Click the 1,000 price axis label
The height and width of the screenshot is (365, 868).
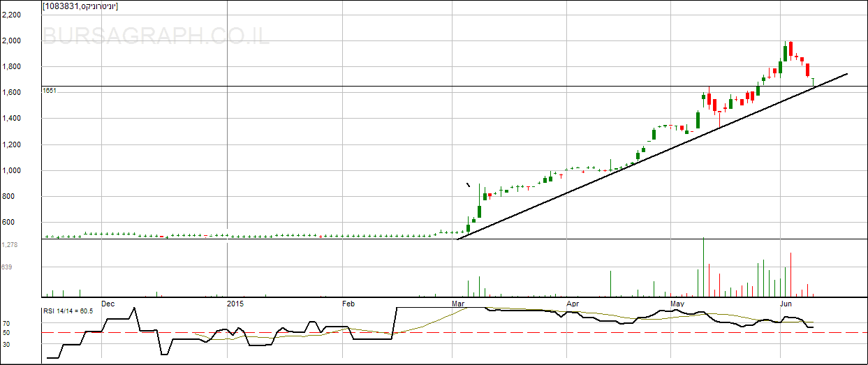(11, 171)
